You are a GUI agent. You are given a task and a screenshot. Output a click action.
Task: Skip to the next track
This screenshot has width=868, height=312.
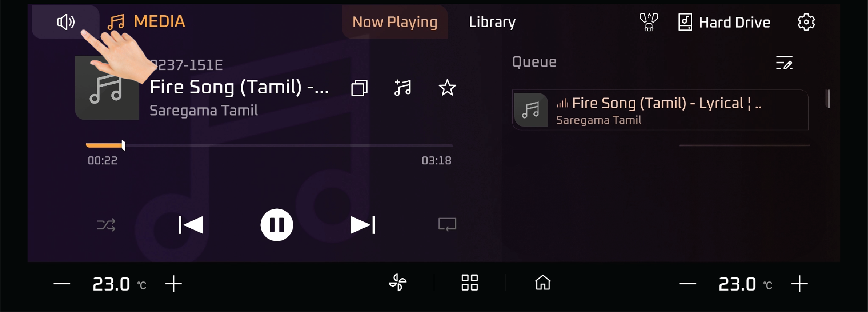coord(363,225)
